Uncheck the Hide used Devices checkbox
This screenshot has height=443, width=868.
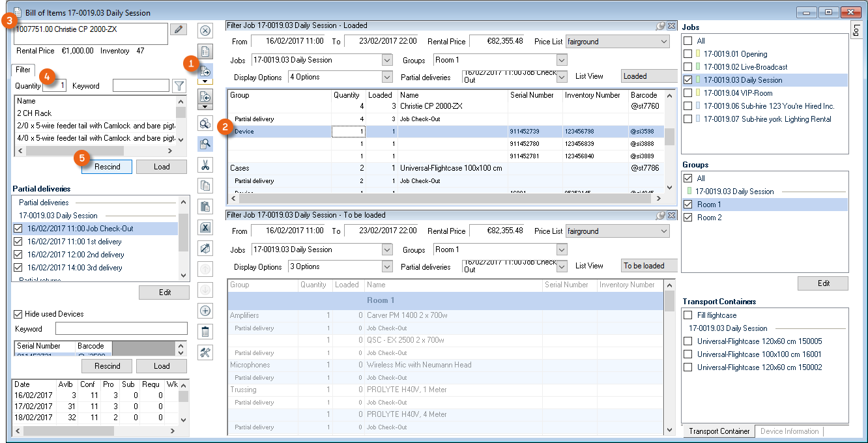pyautogui.click(x=18, y=314)
